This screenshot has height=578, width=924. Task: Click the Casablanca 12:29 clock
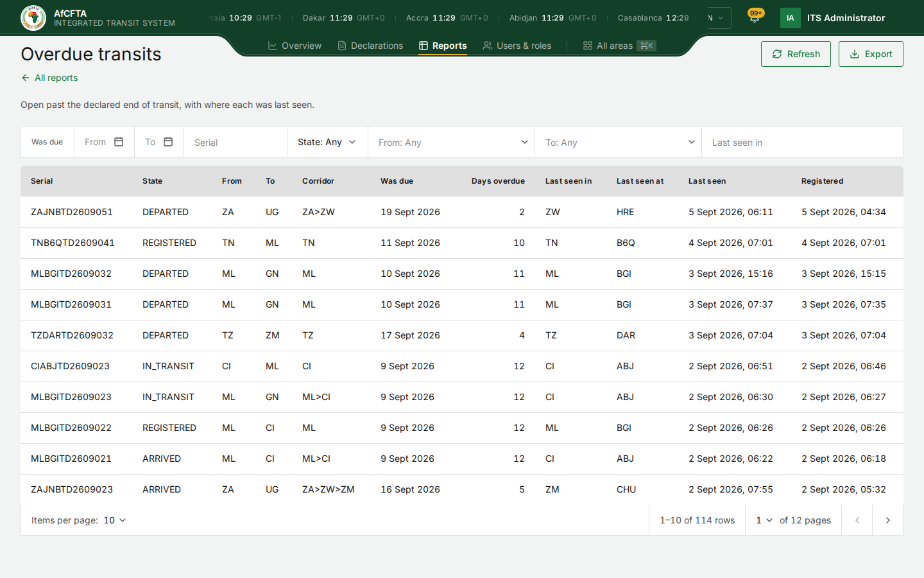tap(653, 18)
